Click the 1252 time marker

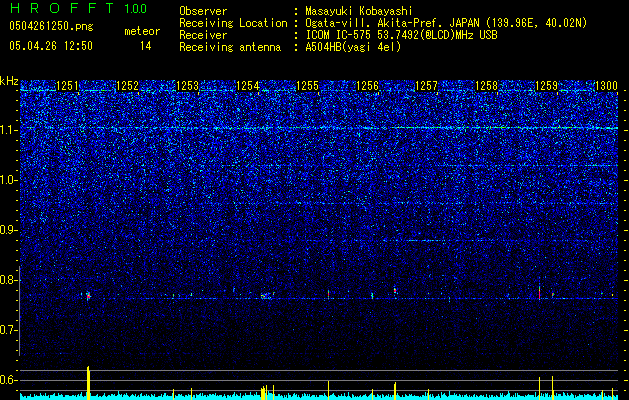tap(128, 85)
